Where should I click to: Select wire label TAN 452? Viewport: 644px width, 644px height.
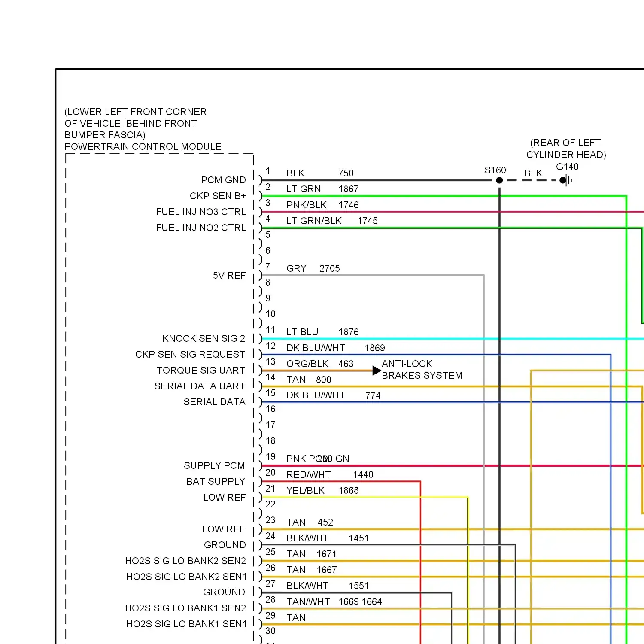click(310, 522)
